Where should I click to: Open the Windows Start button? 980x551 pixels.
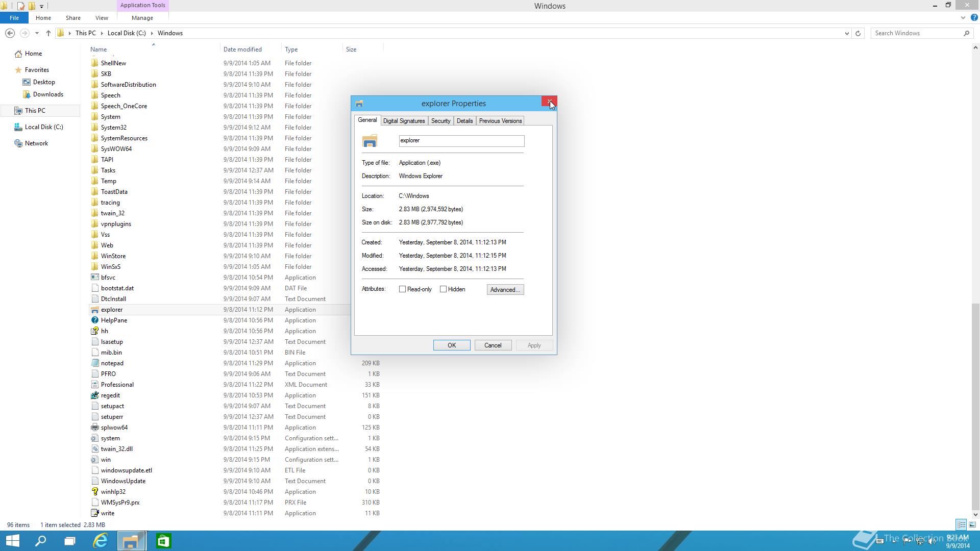(x=12, y=541)
